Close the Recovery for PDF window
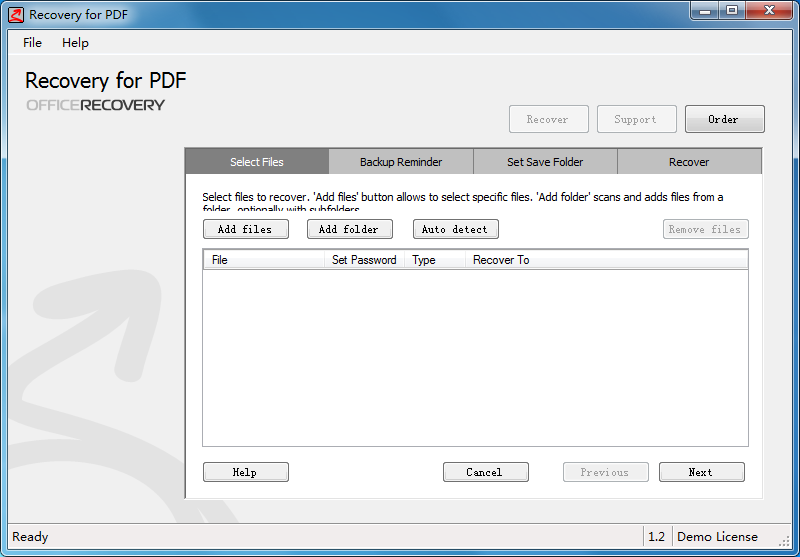The width and height of the screenshot is (800, 557). (769, 10)
